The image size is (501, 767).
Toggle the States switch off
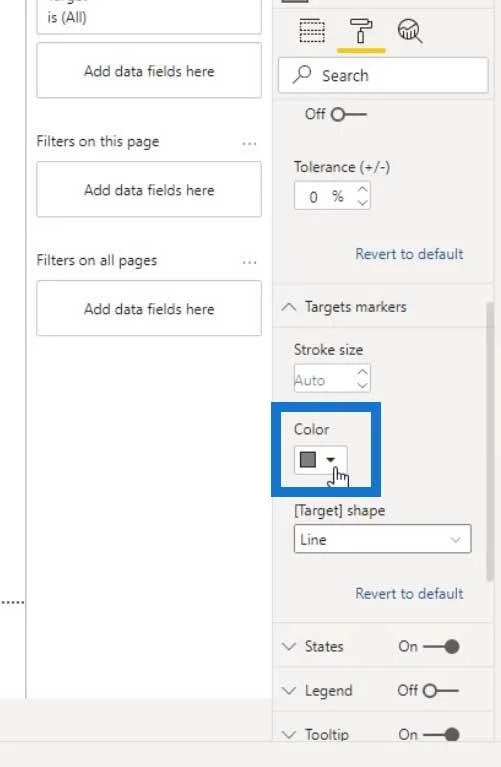(x=441, y=647)
